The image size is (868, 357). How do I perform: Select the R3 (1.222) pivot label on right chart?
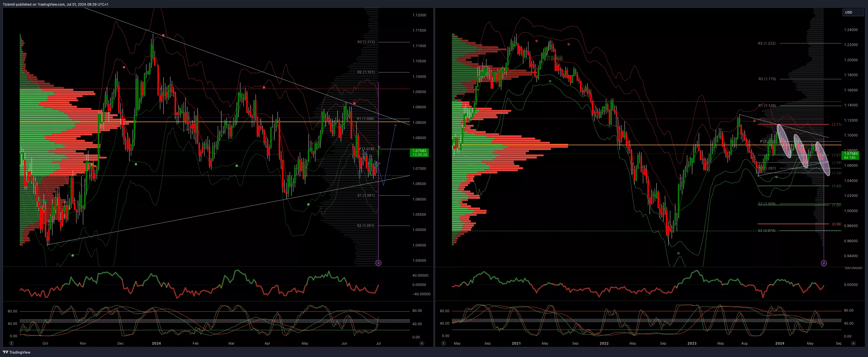click(x=766, y=43)
